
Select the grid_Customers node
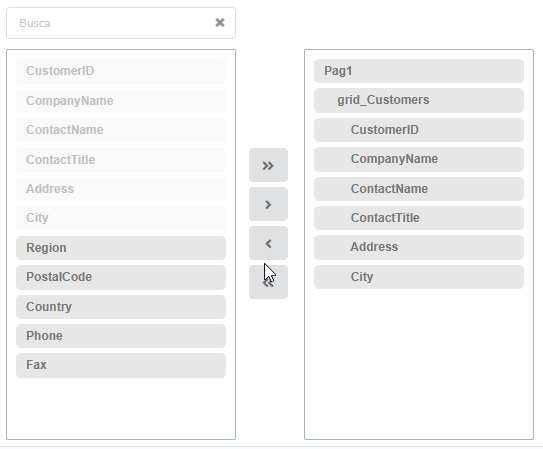pos(419,100)
